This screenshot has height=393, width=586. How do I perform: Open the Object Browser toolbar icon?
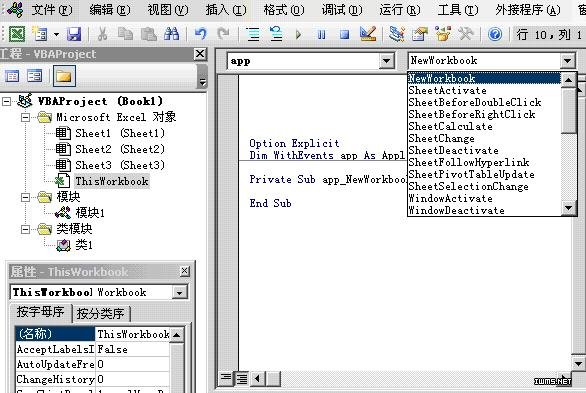[443, 34]
